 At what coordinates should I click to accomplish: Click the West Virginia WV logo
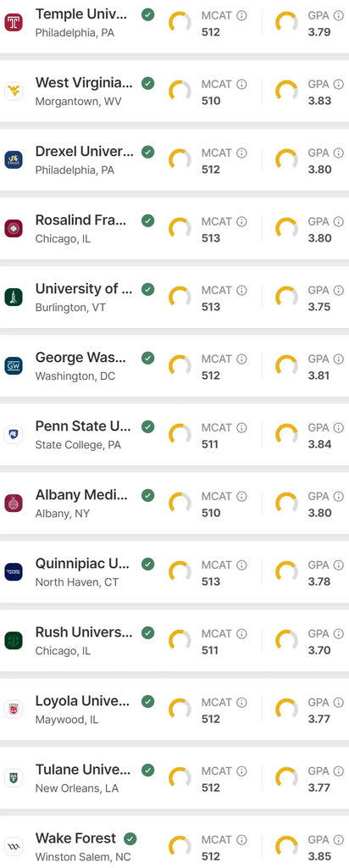tap(14, 92)
